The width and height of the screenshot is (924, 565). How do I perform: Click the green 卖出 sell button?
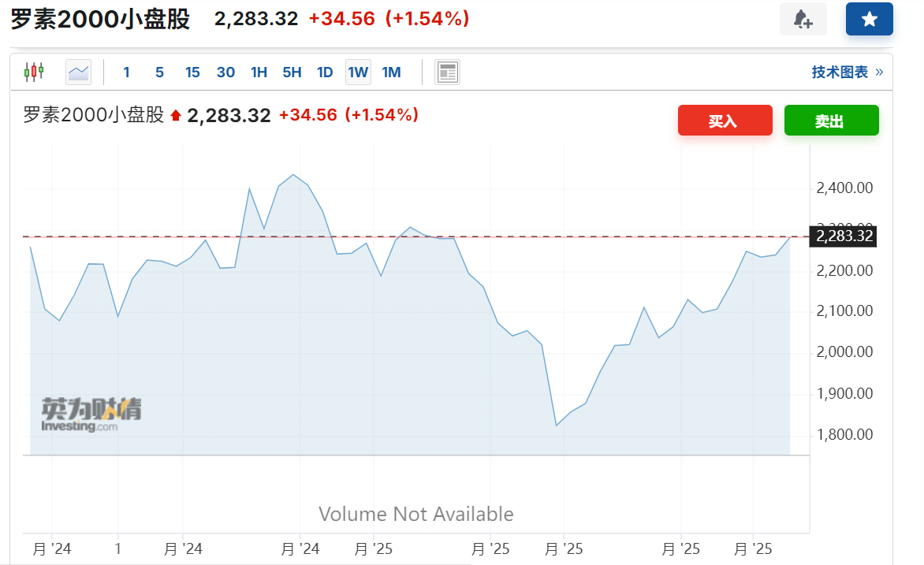831,121
